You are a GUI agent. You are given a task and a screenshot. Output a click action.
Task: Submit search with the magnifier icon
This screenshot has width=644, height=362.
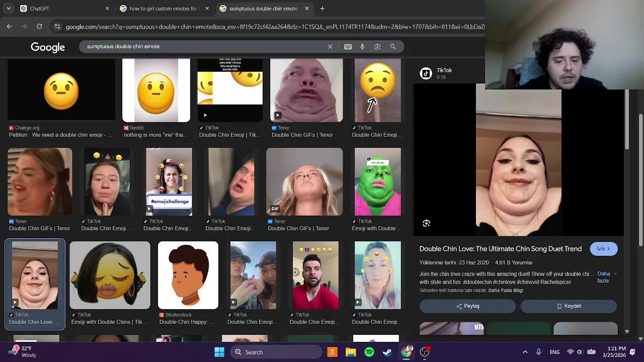pos(393,47)
